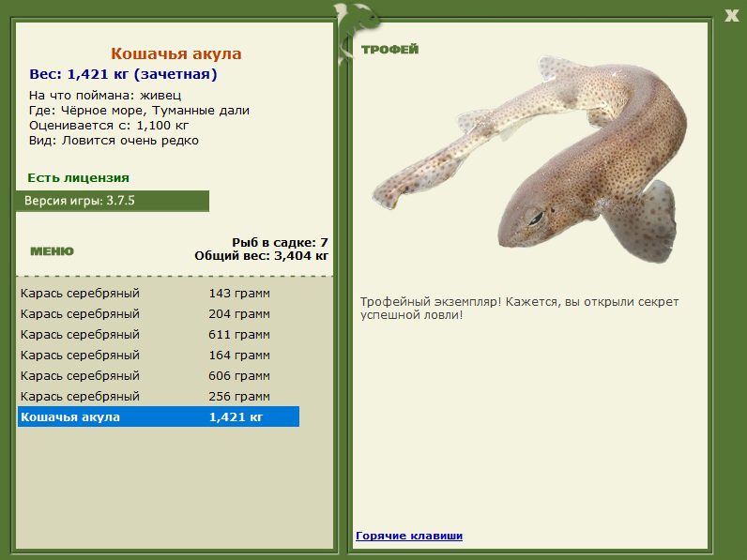Viewport: 747px width, 560px height.
Task: Open the МЕНЮ button
Action: coord(52,251)
